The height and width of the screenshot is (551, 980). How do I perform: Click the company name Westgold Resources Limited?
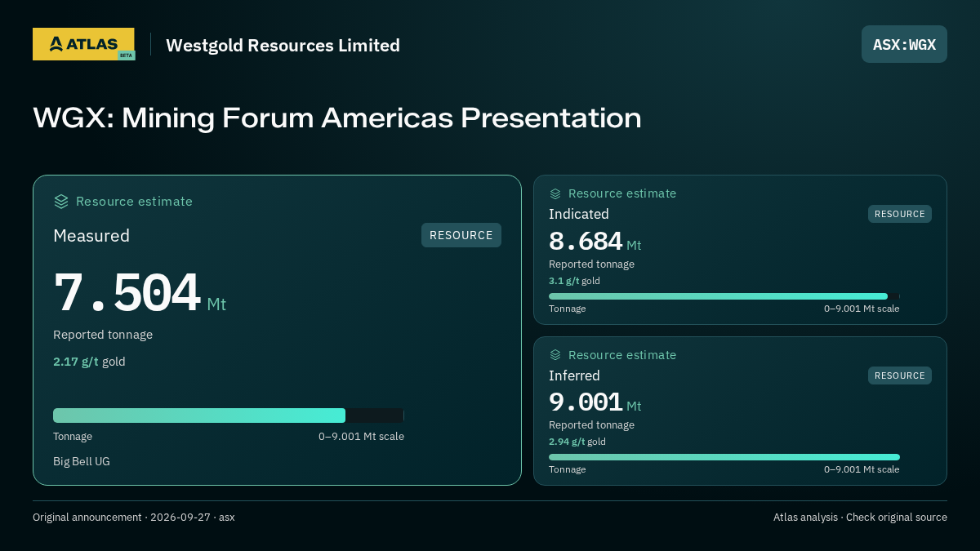click(283, 45)
